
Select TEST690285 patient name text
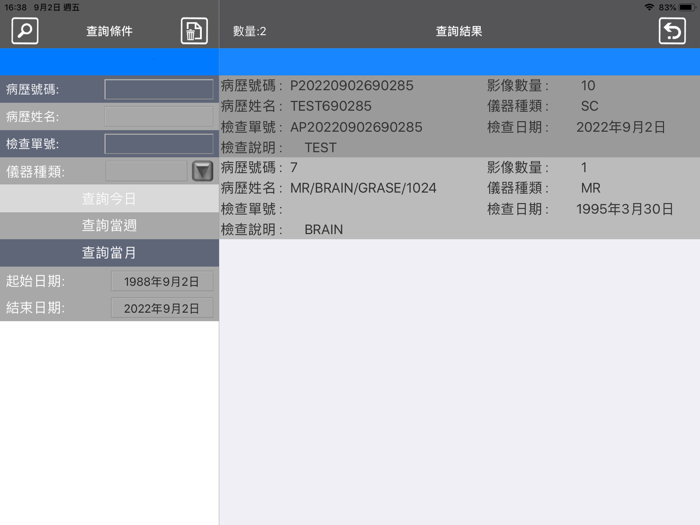[331, 106]
